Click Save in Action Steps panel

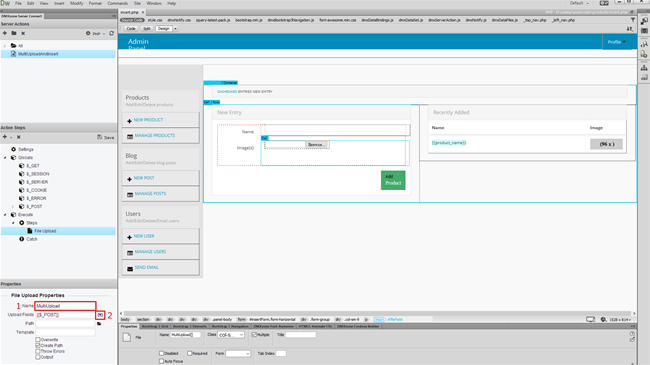tap(106, 137)
